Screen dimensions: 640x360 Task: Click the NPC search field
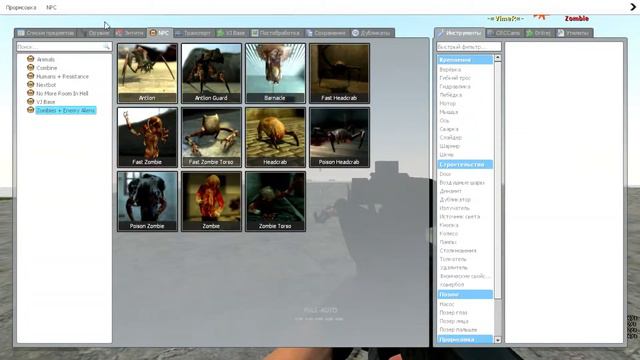[x=64, y=47]
